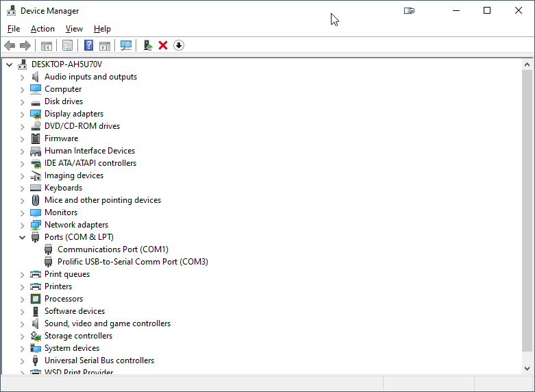Collapse the Ports (COM & LPT) node
The image size is (535, 392).
pyautogui.click(x=22, y=237)
